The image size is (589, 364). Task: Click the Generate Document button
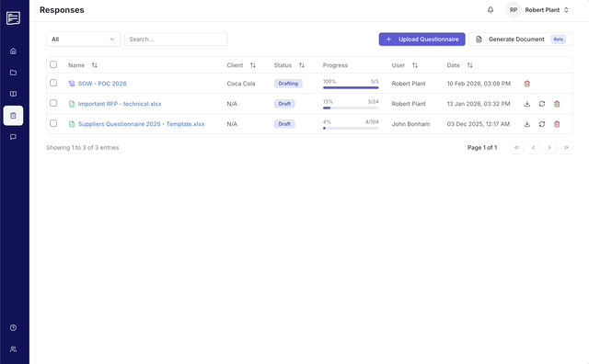[x=521, y=39]
